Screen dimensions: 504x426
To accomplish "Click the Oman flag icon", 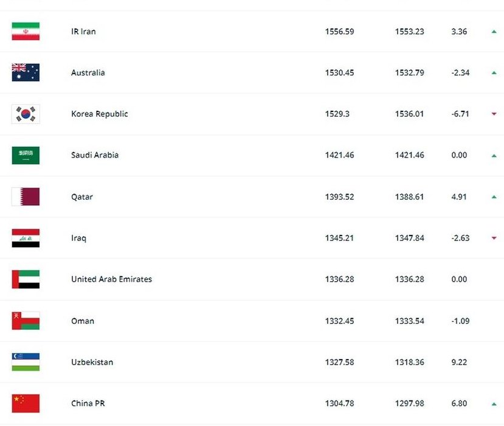I will [x=26, y=321].
